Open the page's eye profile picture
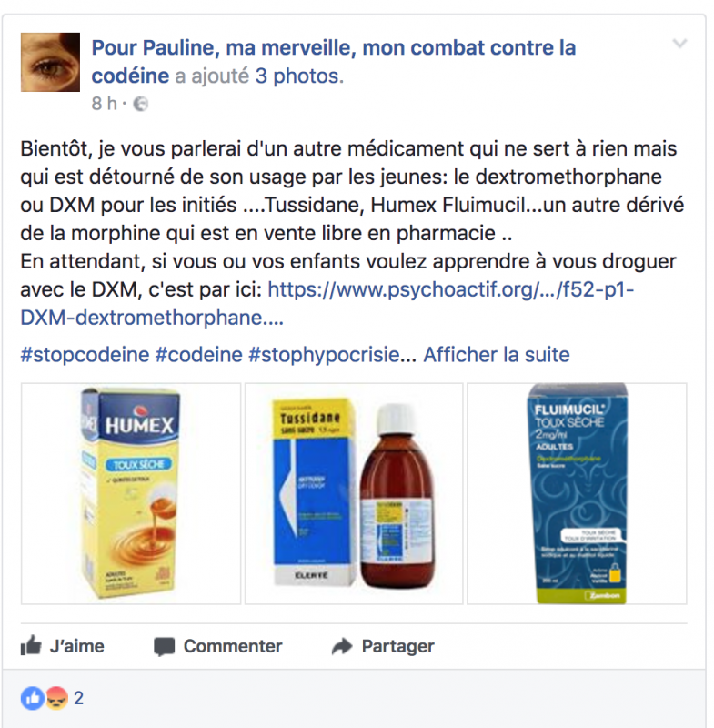Image resolution: width=714 pixels, height=728 pixels. [x=50, y=62]
